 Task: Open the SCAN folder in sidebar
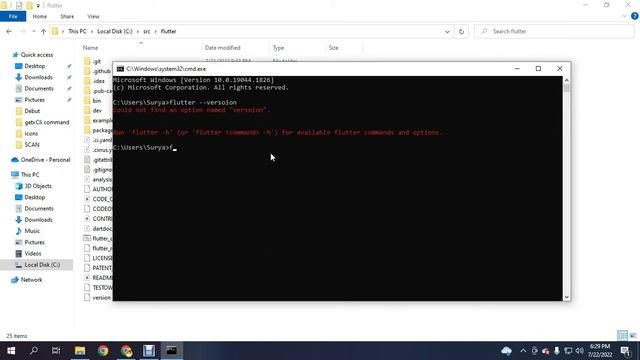pos(32,145)
